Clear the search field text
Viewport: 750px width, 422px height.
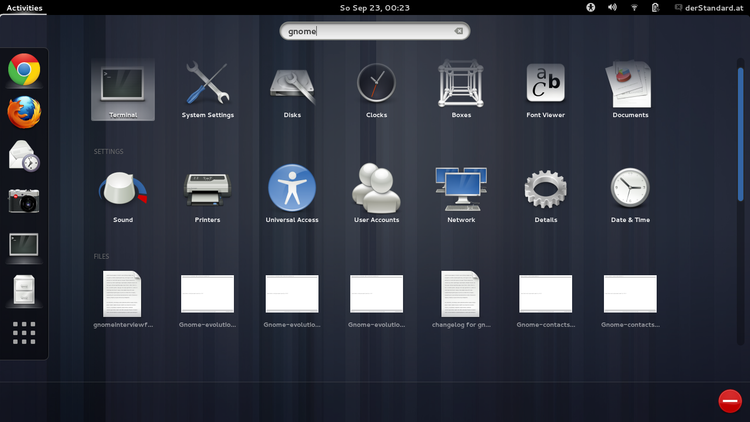click(458, 31)
